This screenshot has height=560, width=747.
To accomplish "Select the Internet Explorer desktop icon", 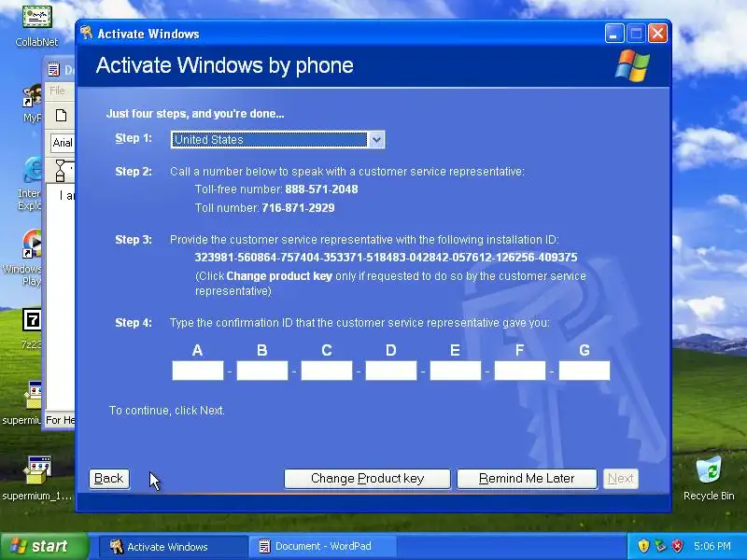I will click(30, 183).
